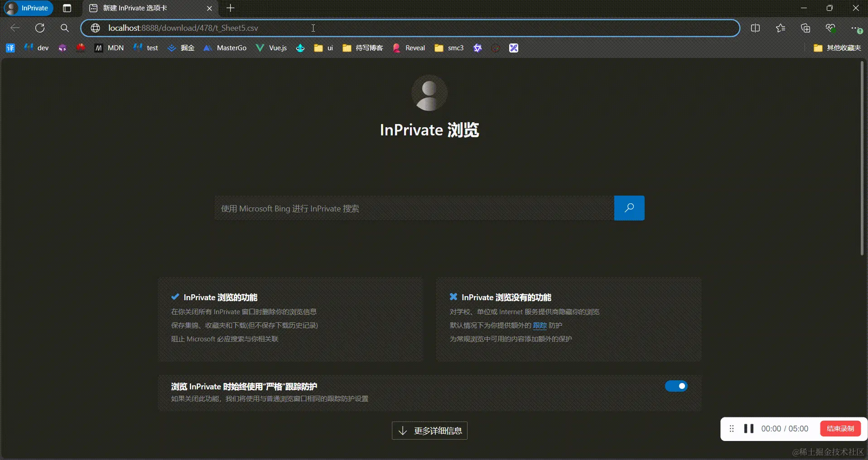The height and width of the screenshot is (460, 868).
Task: Open the dev bookmark
Action: [36, 48]
